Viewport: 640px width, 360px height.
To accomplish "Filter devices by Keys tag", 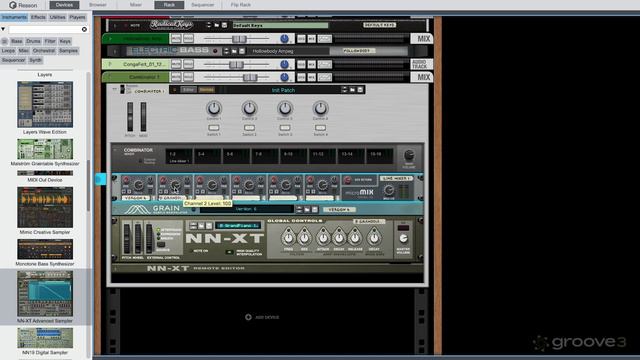I will (x=65, y=41).
